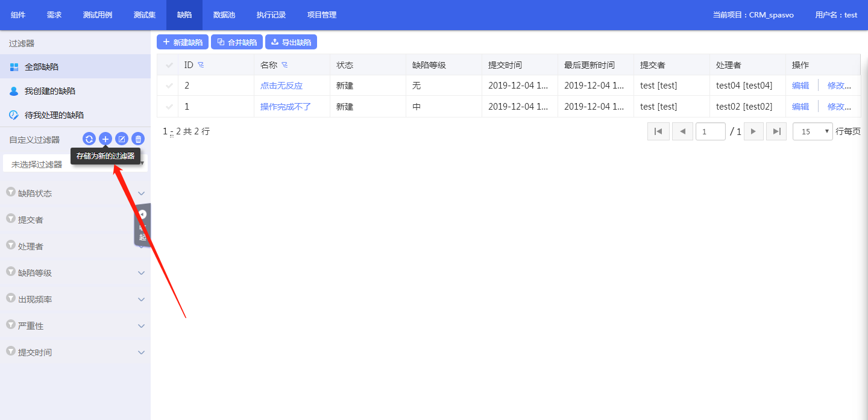Check the row checkbox for defect ID 2
Viewport: 868px width, 420px height.
(x=169, y=86)
